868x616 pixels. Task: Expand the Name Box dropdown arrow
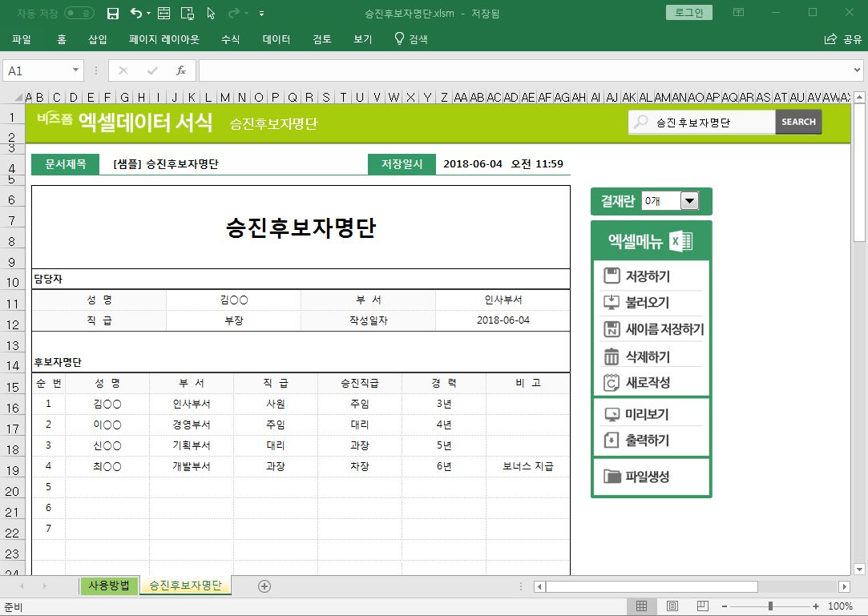pos(76,70)
